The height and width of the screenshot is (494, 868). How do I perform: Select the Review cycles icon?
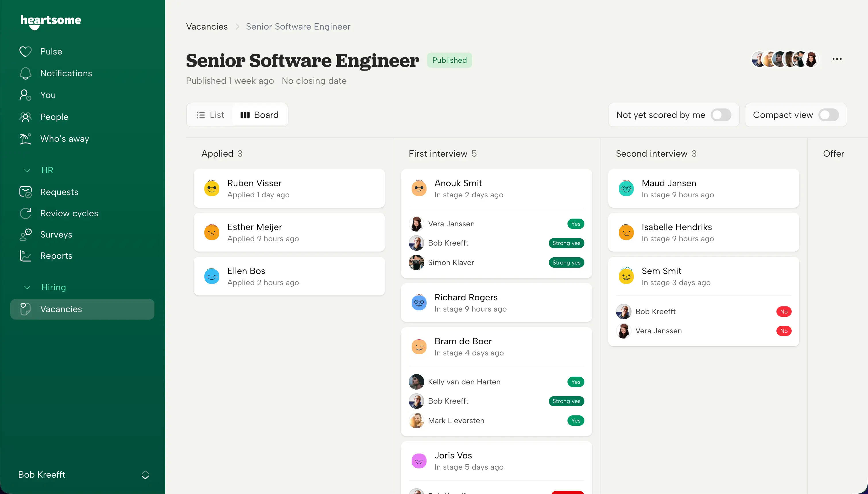[x=26, y=213]
